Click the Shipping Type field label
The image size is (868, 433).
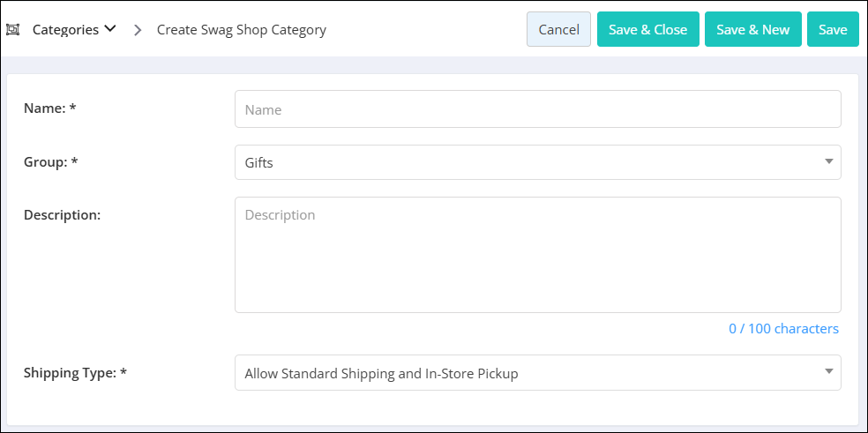[x=75, y=373]
